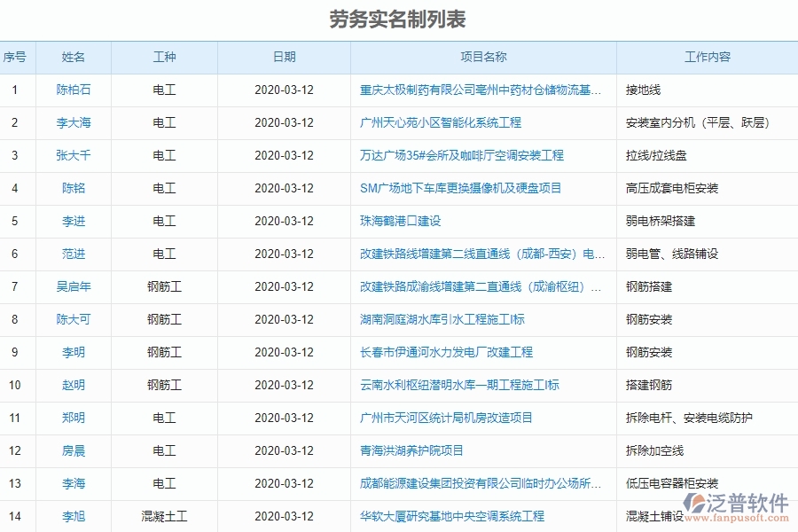Viewport: 798px width, 532px height.
Task: Click the 工种 column header
Action: (x=163, y=56)
